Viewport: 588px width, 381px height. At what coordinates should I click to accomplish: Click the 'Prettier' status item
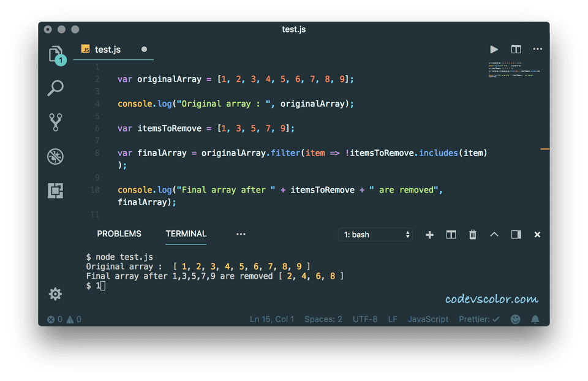(479, 320)
